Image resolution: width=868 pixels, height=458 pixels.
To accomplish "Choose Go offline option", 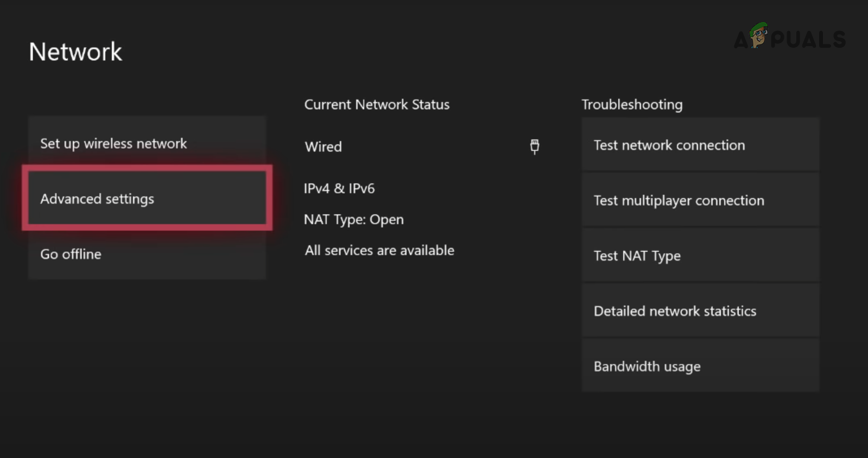I will click(x=147, y=254).
